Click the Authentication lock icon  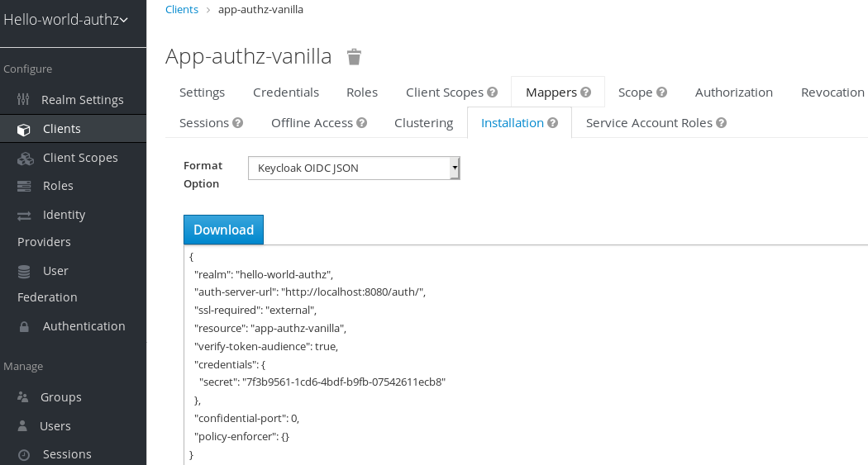tap(24, 326)
